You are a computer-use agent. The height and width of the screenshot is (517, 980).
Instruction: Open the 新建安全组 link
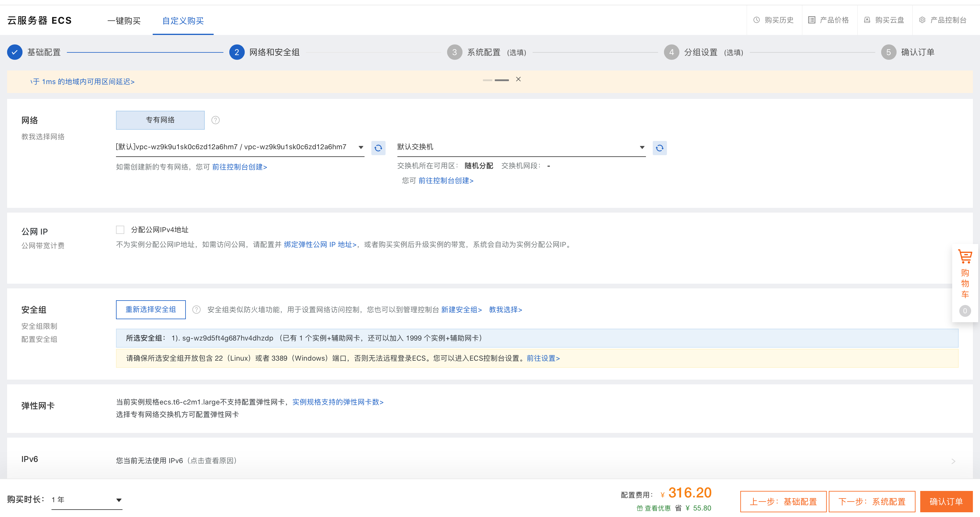(462, 309)
